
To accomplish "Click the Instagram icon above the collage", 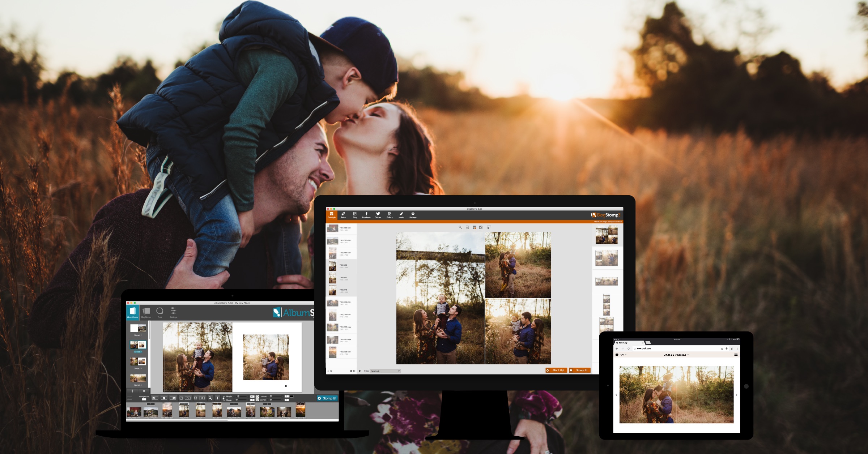I will (x=481, y=227).
